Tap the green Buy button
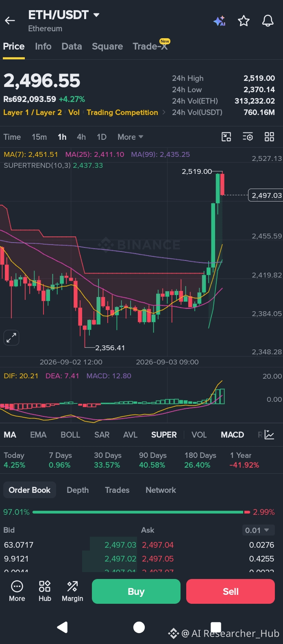The image size is (283, 644). click(x=136, y=592)
